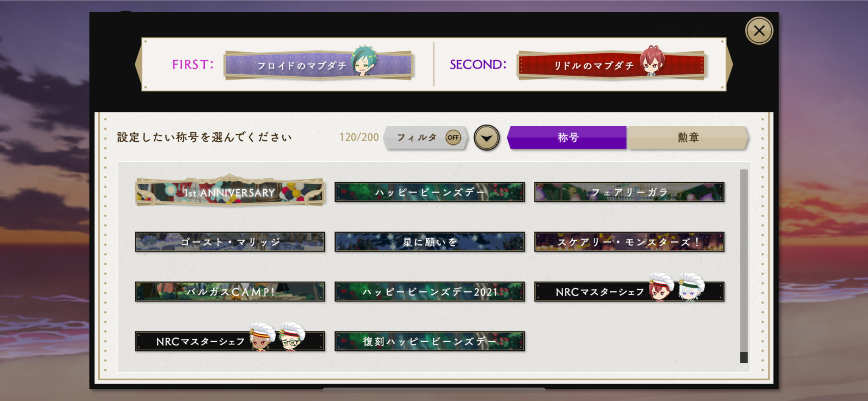Select the 星に願いを title banner
The image size is (868, 401).
[429, 242]
